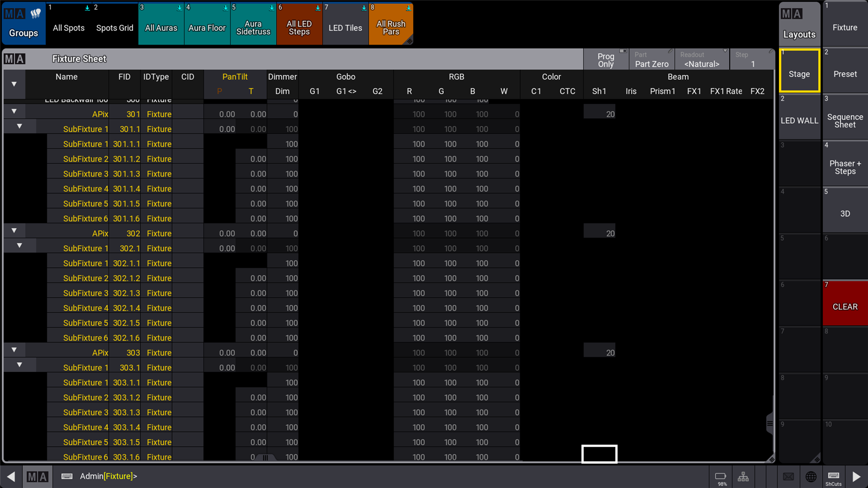868x488 pixels.
Task: Click the battery status icon showing 98%
Action: tap(722, 477)
